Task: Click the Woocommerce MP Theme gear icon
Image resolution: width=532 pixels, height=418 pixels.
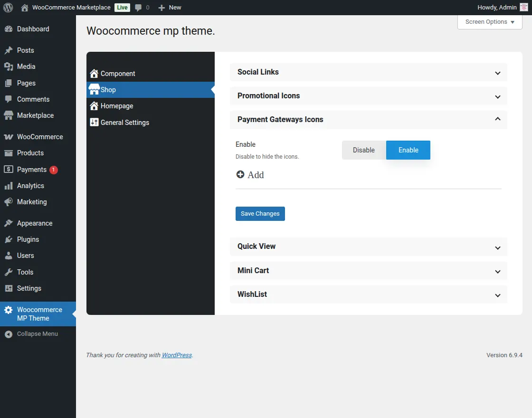Action: click(x=9, y=310)
